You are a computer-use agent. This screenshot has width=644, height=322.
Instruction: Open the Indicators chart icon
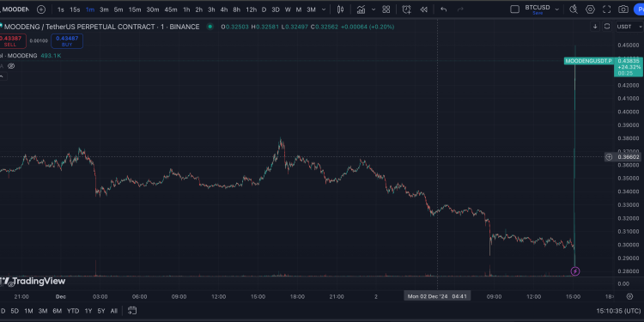(x=361, y=9)
